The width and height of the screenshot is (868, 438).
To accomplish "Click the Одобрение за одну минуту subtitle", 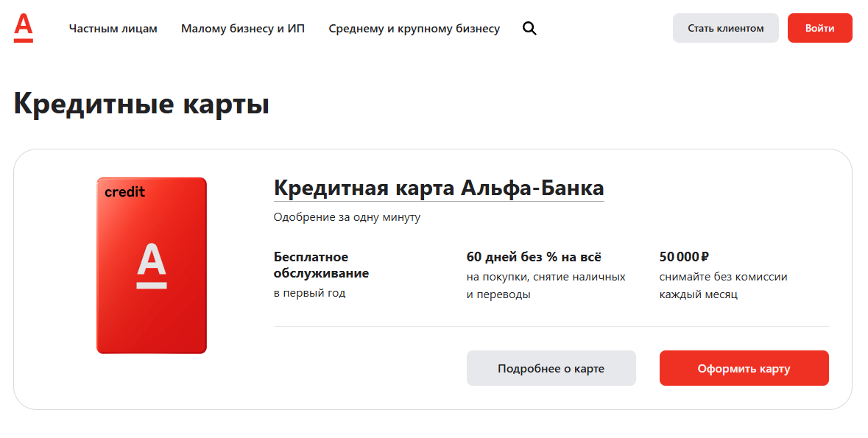I will click(x=347, y=217).
